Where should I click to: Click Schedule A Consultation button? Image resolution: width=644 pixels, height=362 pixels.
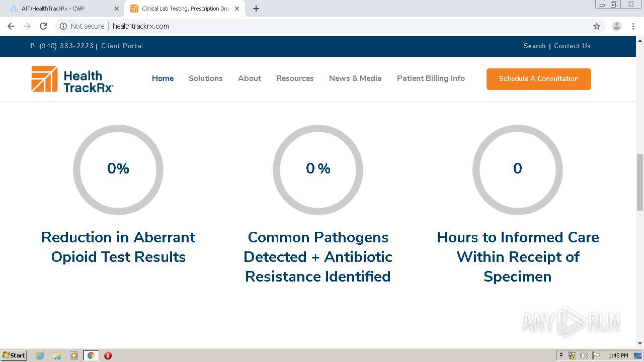point(539,79)
